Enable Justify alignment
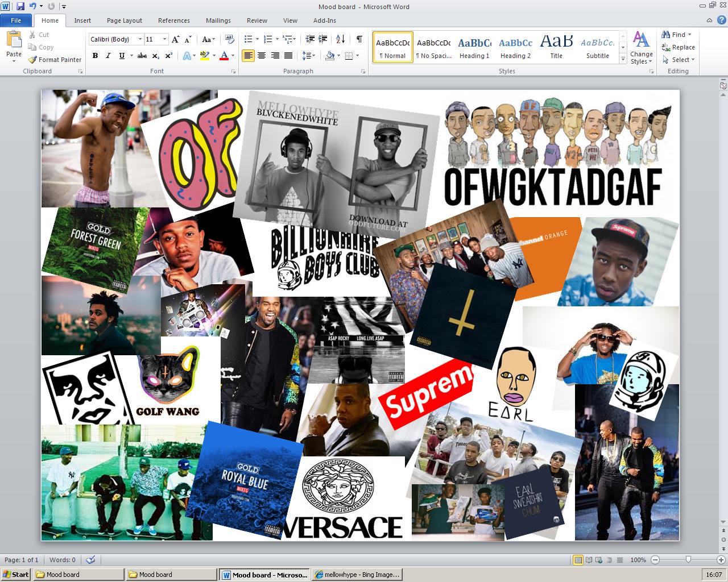Image resolution: width=728 pixels, height=582 pixels. click(288, 56)
